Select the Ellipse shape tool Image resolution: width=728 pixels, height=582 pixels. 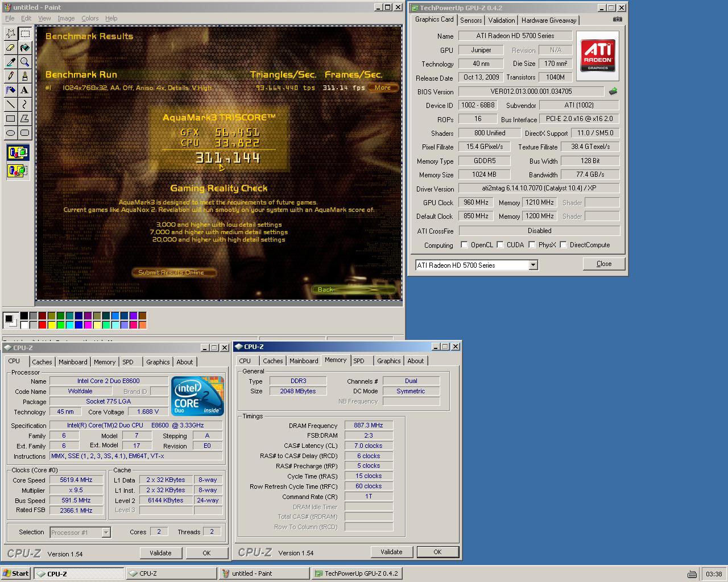coord(10,133)
